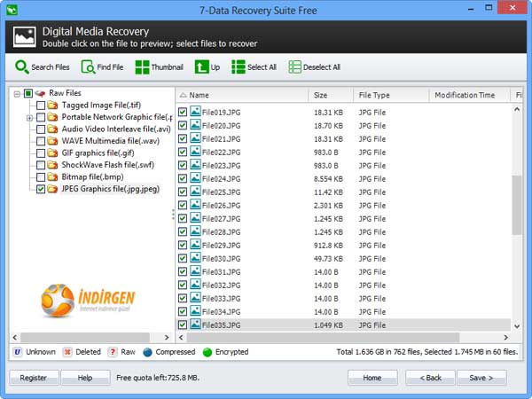
Task: Uncheck the JPEG Graphics file checkbox
Action: click(41, 189)
